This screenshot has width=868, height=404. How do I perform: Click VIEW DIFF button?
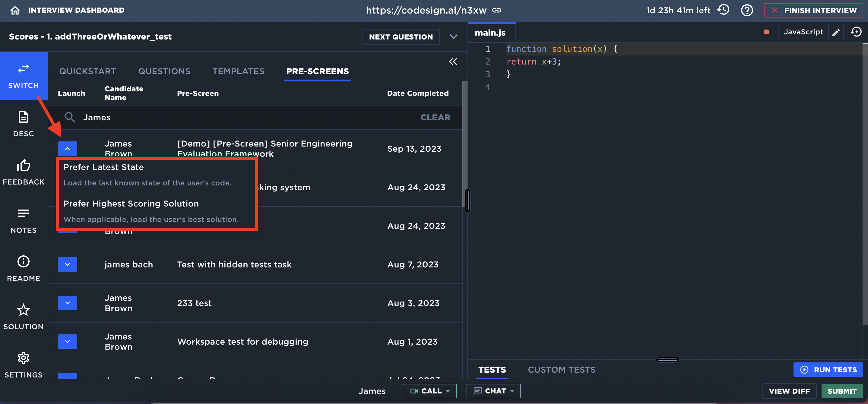click(x=789, y=391)
